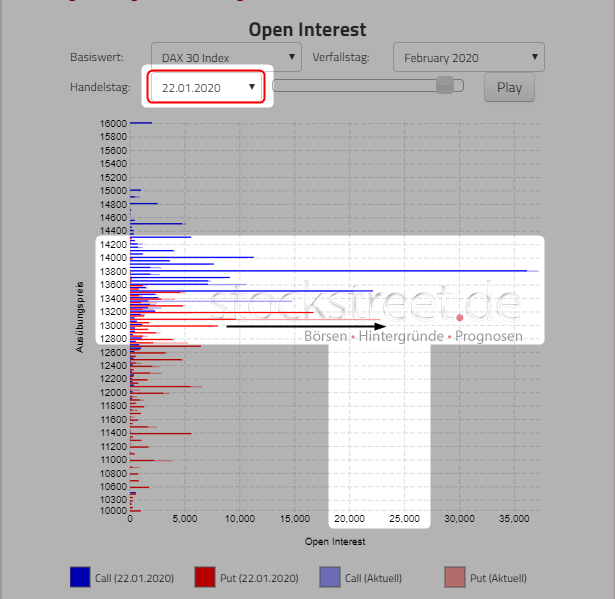Click the left end of the slider track
The width and height of the screenshot is (615, 599).
coord(278,86)
